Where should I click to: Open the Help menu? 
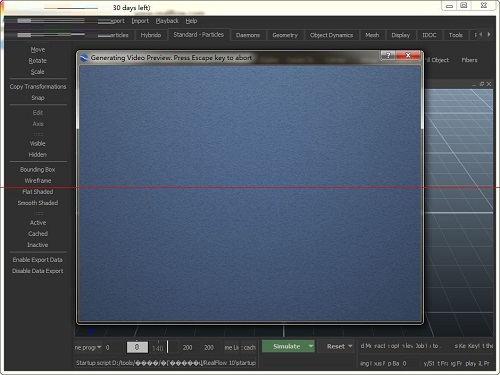(x=191, y=21)
